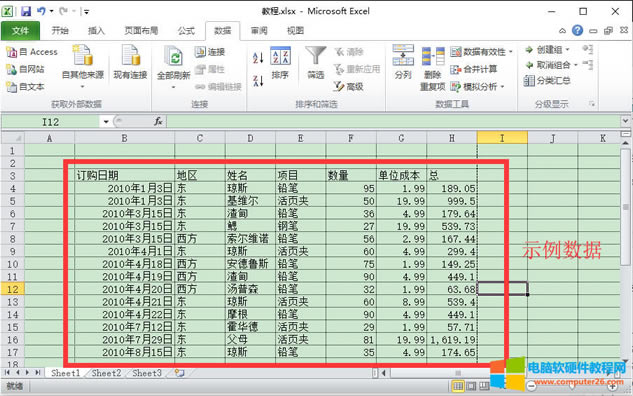Open the Sort (排序) dialog

pyautogui.click(x=280, y=63)
